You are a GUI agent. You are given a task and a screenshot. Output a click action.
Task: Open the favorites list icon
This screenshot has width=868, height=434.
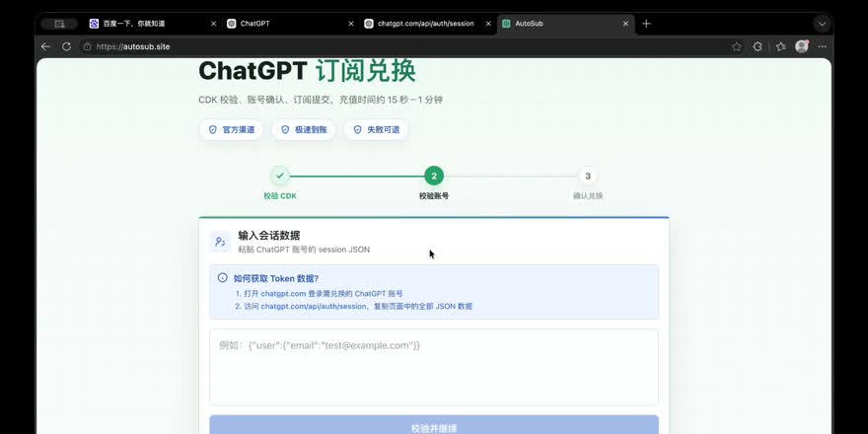pos(780,47)
